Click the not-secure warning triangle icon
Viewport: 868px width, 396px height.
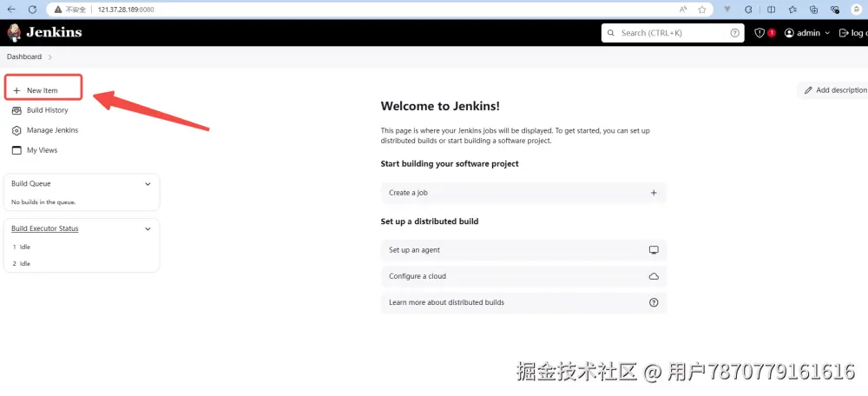click(58, 10)
